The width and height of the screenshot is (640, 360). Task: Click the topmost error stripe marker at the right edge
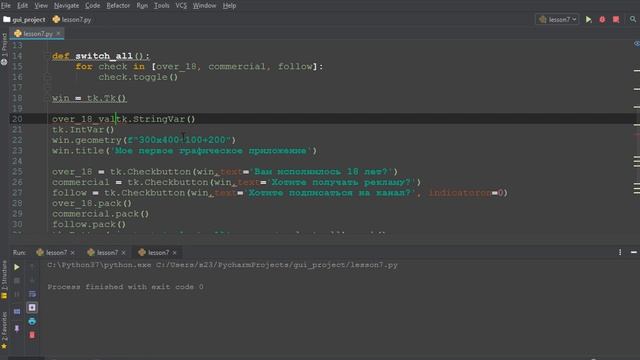[x=637, y=71]
